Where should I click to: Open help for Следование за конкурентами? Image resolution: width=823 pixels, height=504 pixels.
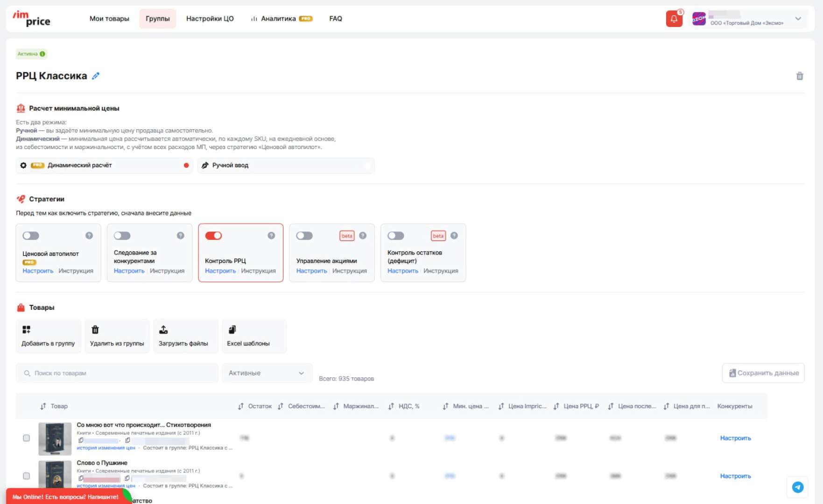click(181, 236)
